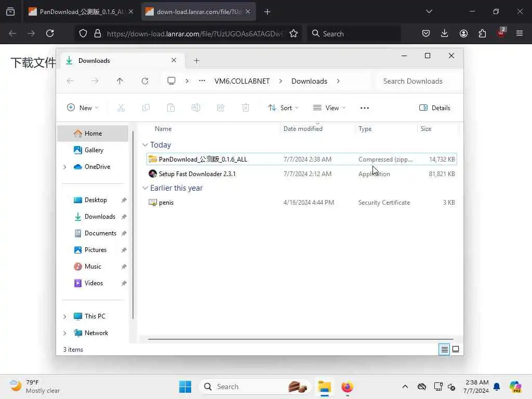The height and width of the screenshot is (399, 532).
Task: Click Firefox icon on taskbar
Action: tap(347, 387)
